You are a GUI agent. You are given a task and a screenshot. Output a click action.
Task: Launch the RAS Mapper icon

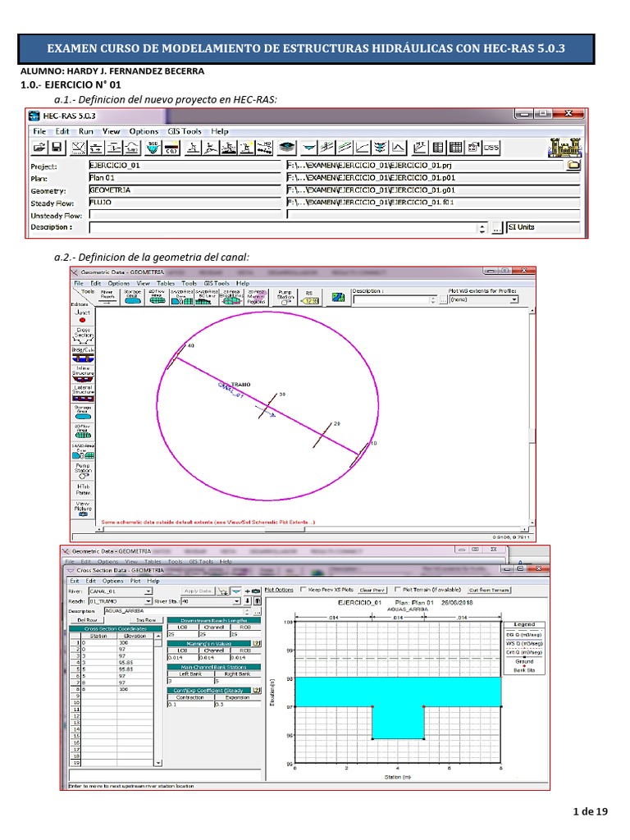(286, 148)
